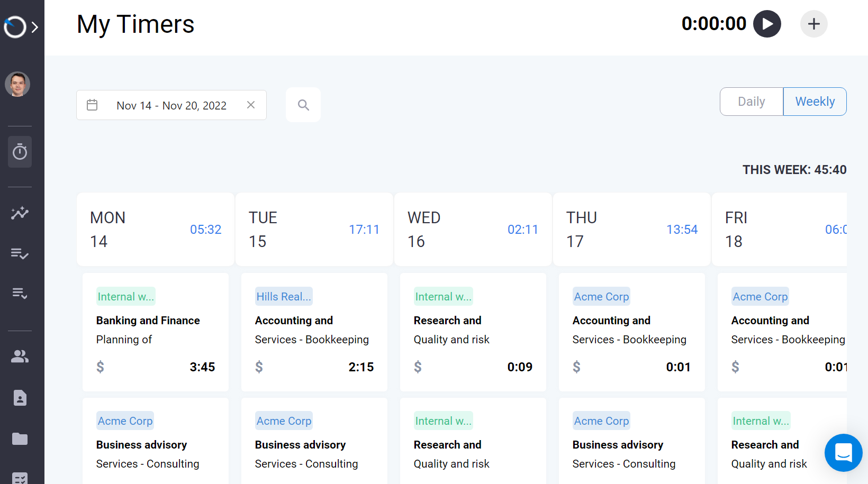Open the clients people icon in sidebar

pyautogui.click(x=20, y=356)
